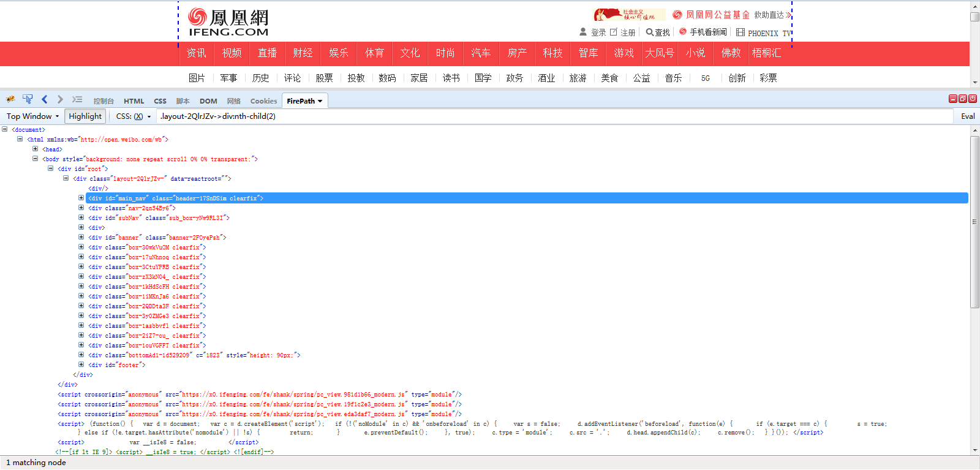Open the 脚本 script tab
Screen dimensions: 980x470
coord(183,101)
